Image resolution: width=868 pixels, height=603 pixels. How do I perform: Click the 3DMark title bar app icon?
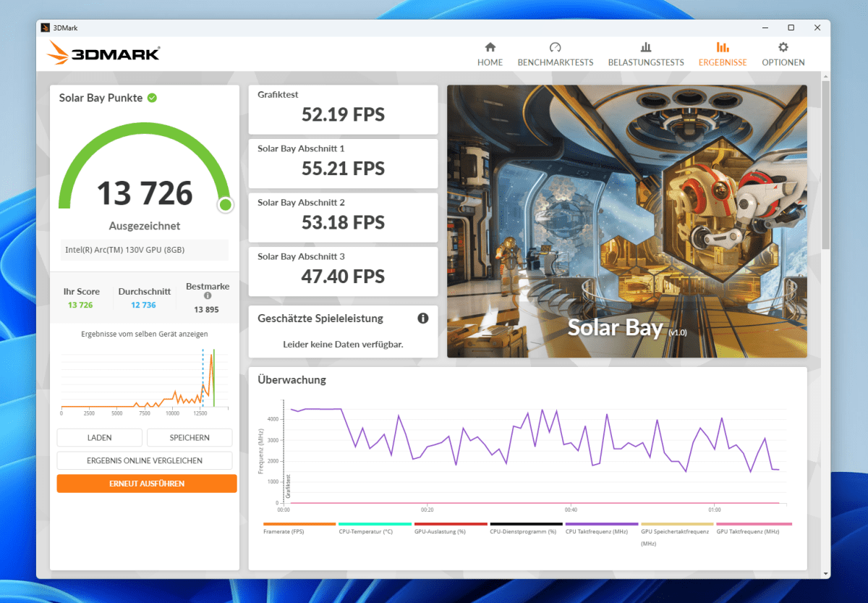coord(45,28)
